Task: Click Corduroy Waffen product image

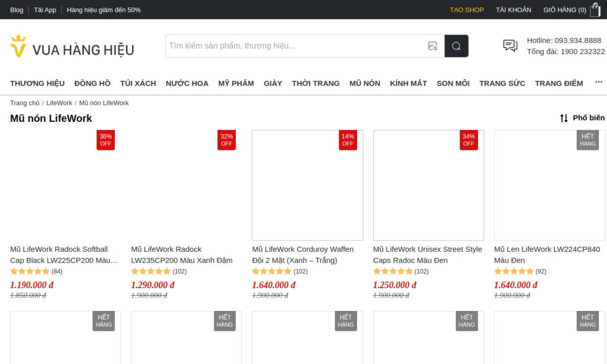Action: (x=307, y=185)
